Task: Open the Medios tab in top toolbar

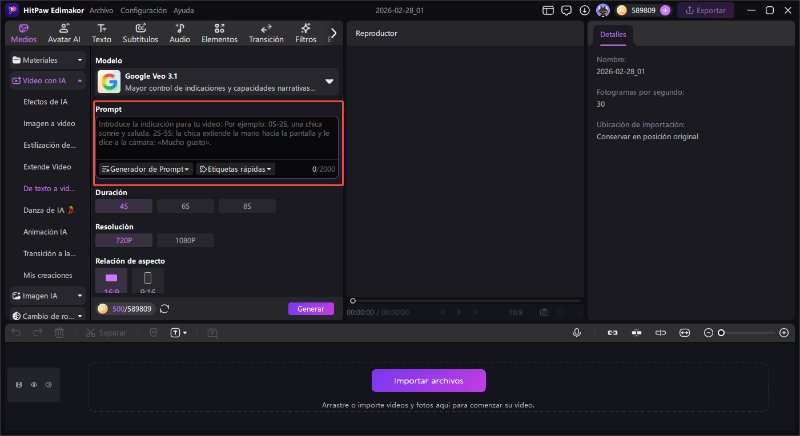Action: 23,33
